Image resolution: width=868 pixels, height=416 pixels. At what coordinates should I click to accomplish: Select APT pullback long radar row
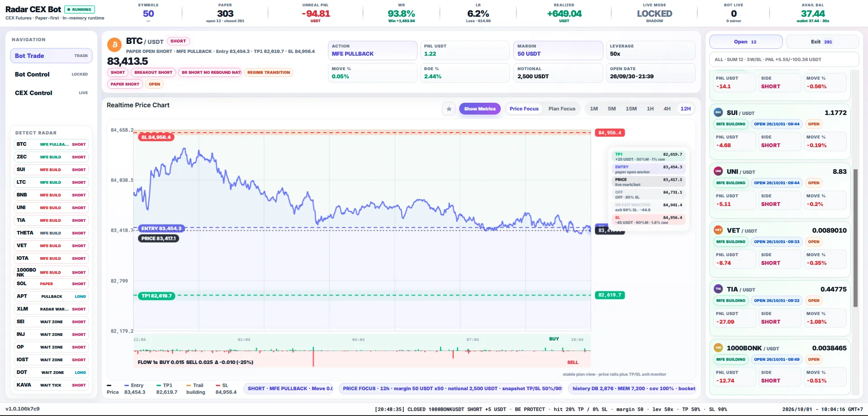coord(51,296)
